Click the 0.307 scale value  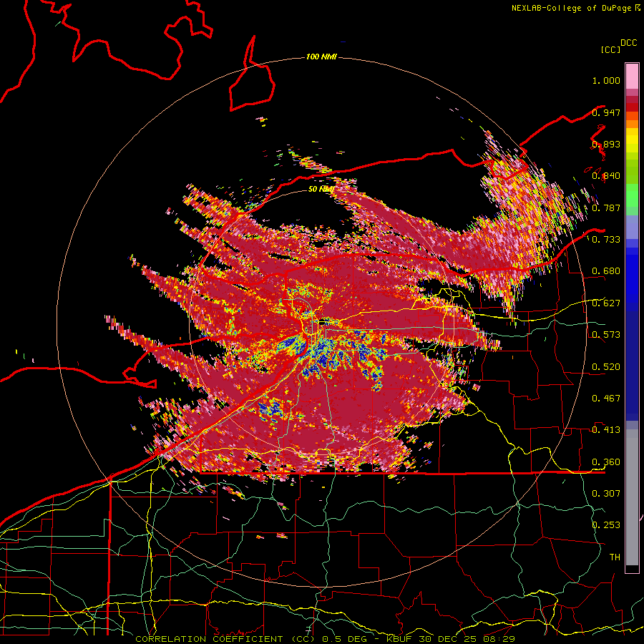(606, 493)
